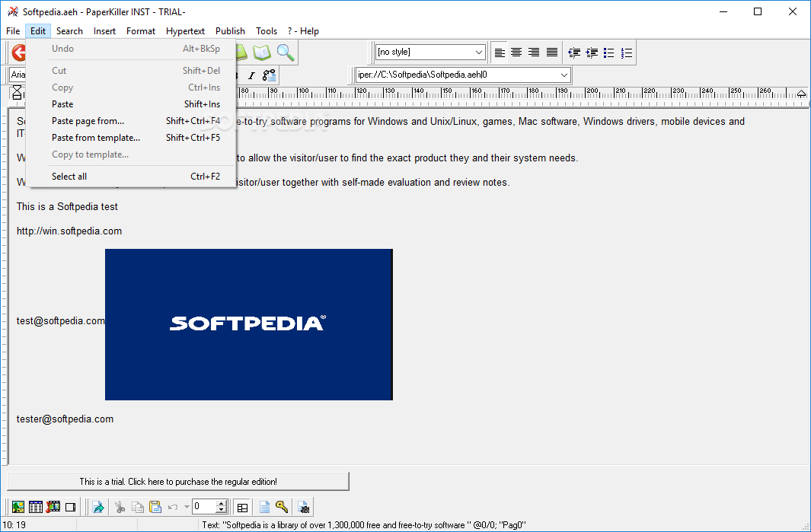Image resolution: width=811 pixels, height=532 pixels.
Task: Click the scissors cut icon
Action: click(120, 507)
